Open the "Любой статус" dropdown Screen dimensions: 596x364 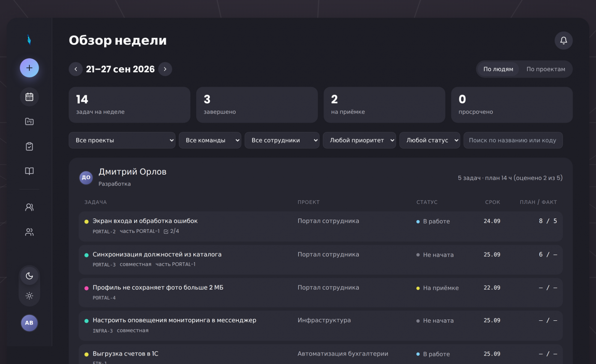pos(430,140)
